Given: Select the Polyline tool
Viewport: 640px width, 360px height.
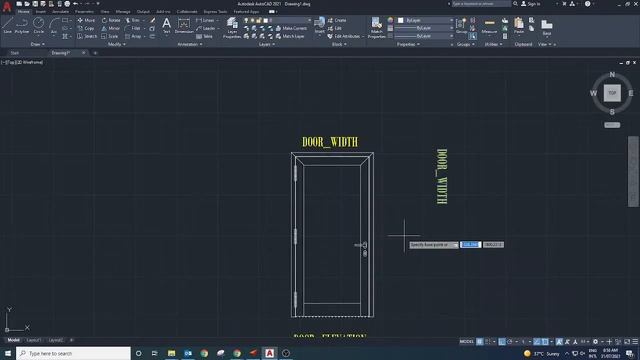Looking at the screenshot, I should 22,25.
